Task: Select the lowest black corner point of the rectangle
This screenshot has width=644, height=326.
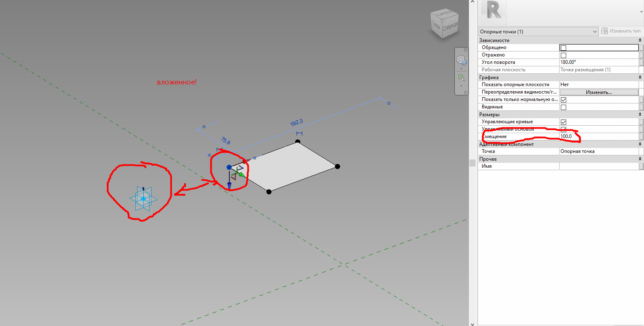Action: point(269,192)
